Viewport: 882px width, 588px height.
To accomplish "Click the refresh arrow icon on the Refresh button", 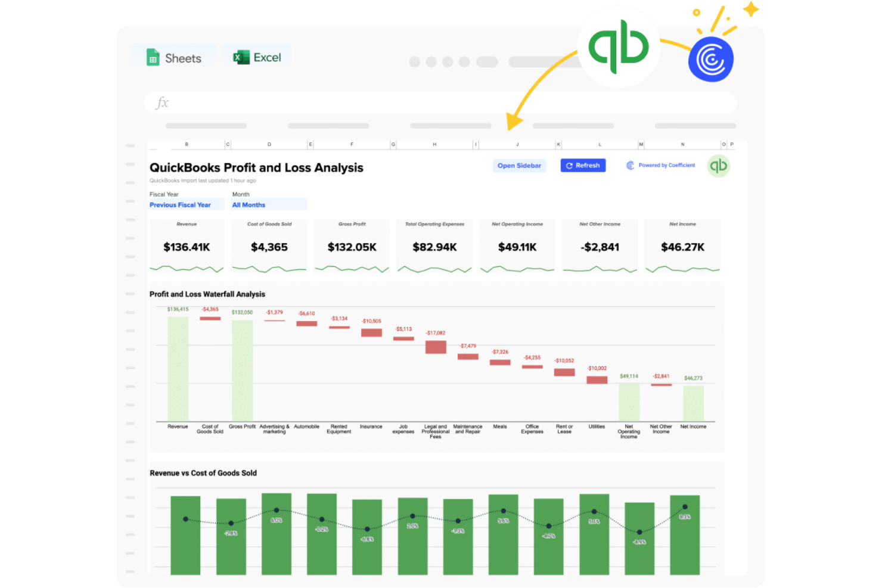I will [x=569, y=166].
